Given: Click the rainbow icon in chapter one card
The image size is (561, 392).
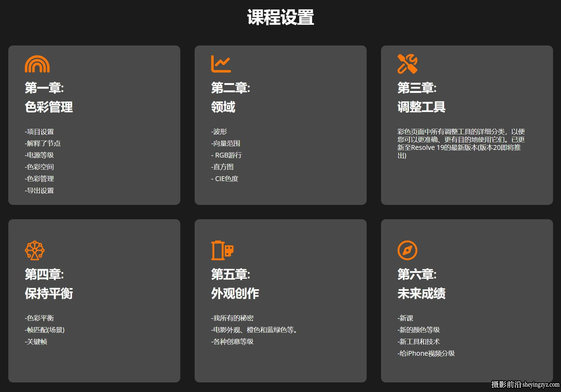Looking at the screenshot, I should coord(37,64).
